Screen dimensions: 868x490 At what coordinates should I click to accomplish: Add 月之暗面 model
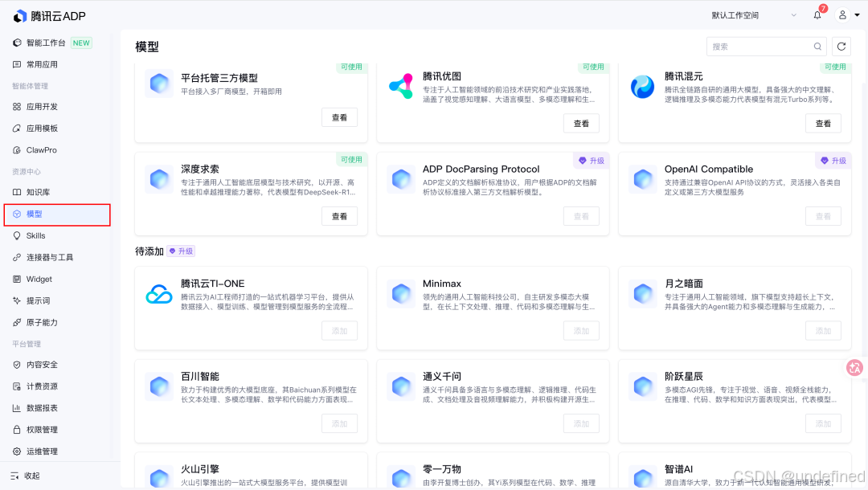point(823,331)
